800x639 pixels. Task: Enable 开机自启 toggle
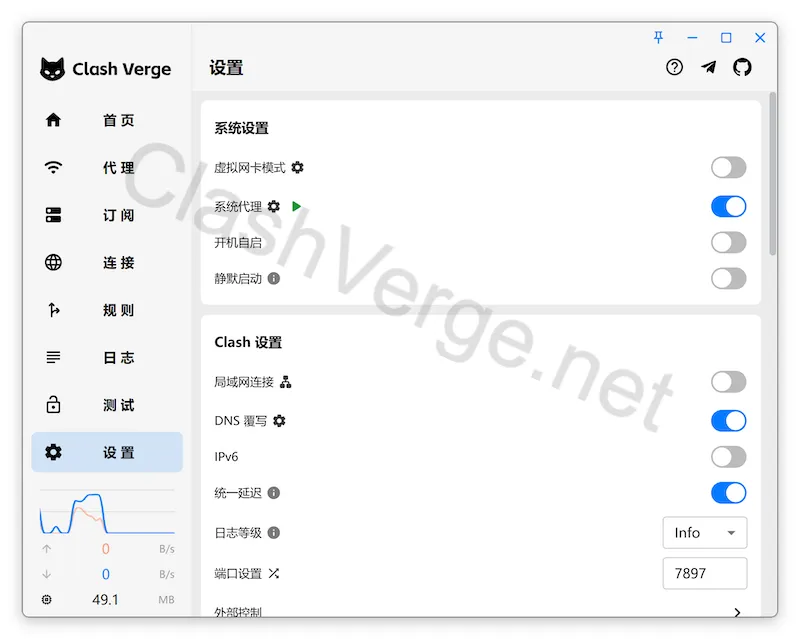coord(729,242)
